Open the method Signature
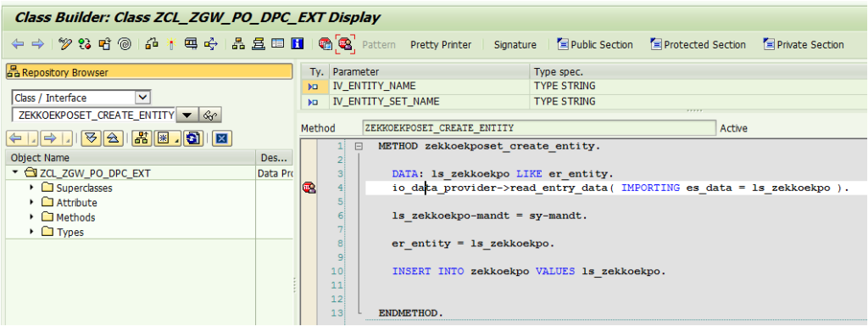Image resolution: width=868 pixels, height=326 pixels. click(515, 45)
